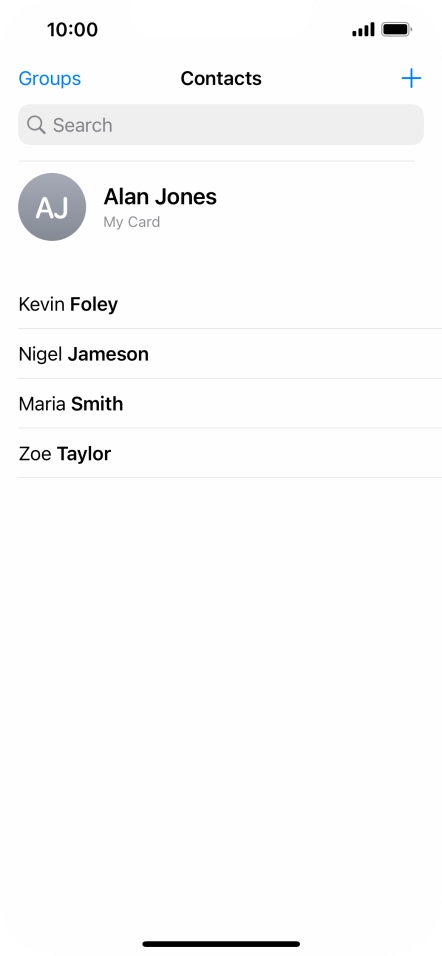
Task: Open Alan Jones My Card
Action: click(x=221, y=207)
